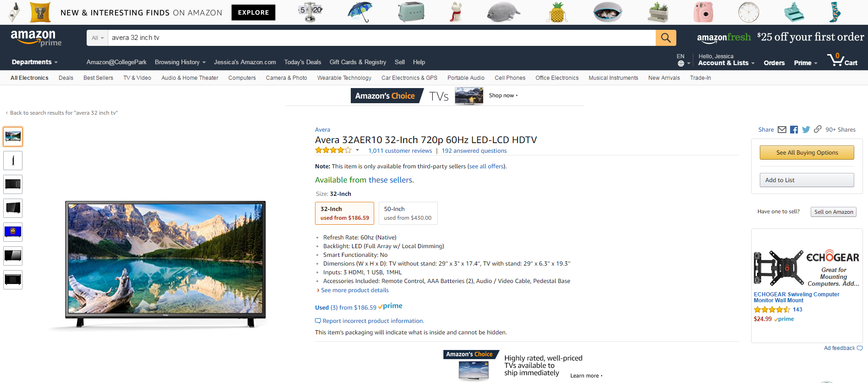
Task: Share product via email icon
Action: click(x=782, y=130)
